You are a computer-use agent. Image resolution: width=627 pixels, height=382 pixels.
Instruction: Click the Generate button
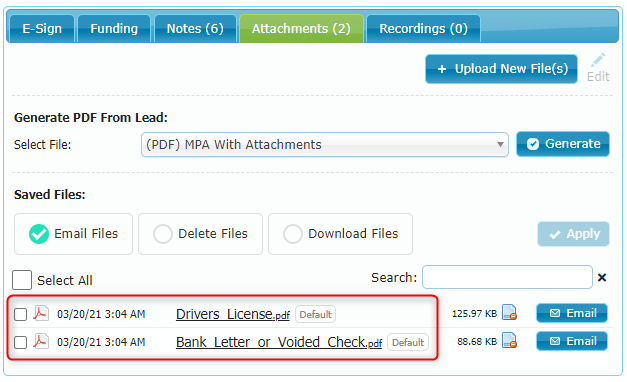pos(563,144)
